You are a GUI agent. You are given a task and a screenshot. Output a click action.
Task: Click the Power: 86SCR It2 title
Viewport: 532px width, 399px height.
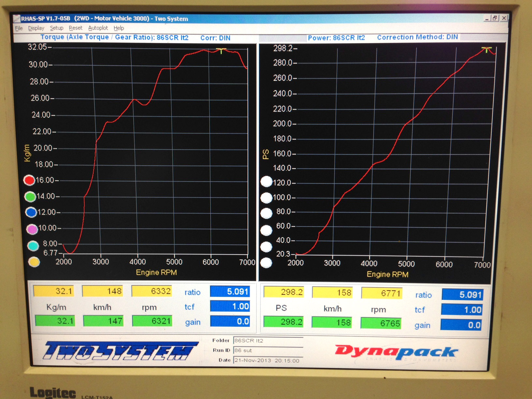336,38
